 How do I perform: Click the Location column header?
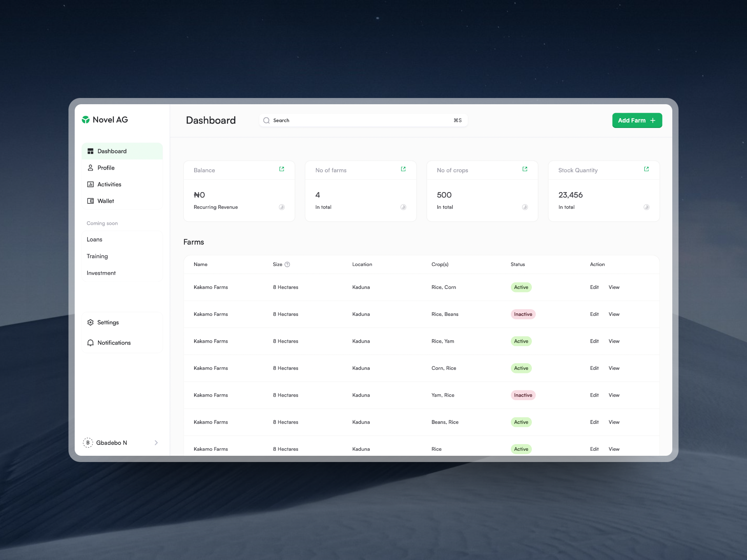[362, 264]
